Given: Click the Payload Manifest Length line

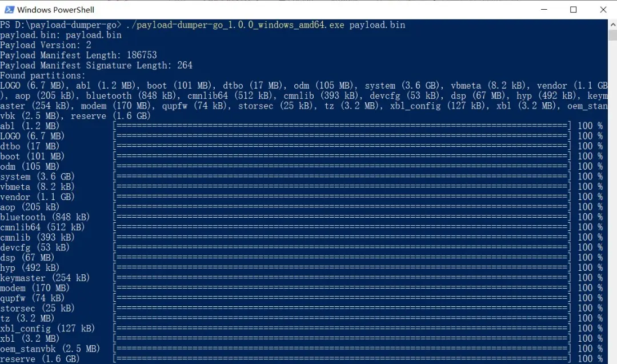Looking at the screenshot, I should [78, 55].
